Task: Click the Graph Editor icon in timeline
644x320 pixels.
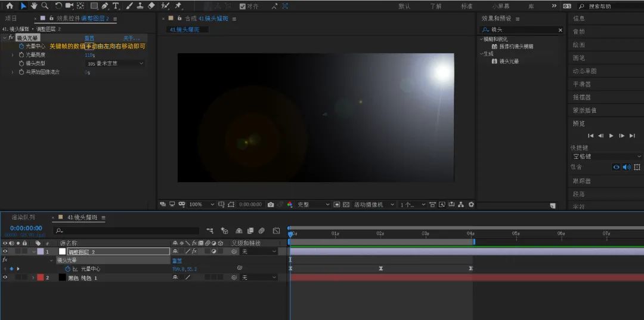Action: point(277,230)
